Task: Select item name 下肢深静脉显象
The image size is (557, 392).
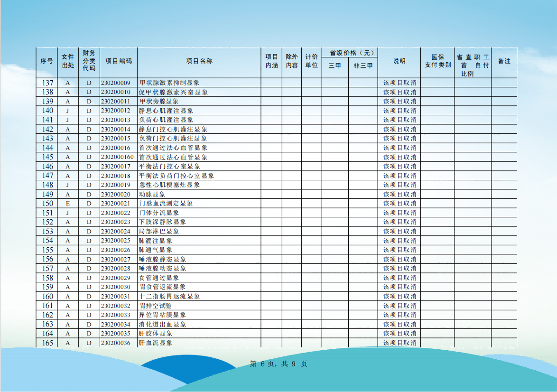Action: 162,222
